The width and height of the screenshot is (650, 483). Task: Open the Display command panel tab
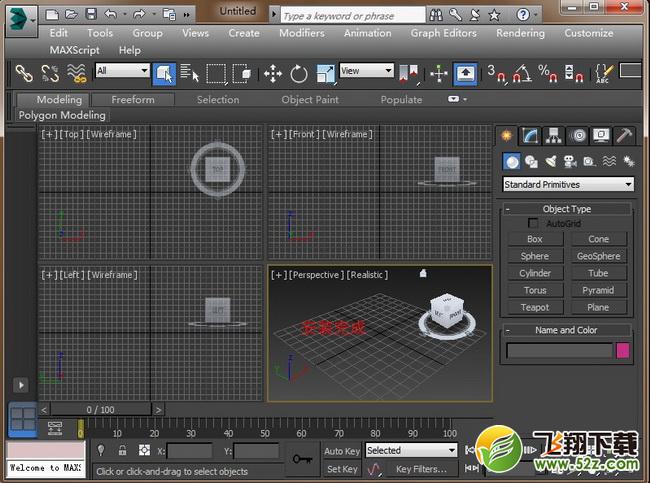point(601,135)
